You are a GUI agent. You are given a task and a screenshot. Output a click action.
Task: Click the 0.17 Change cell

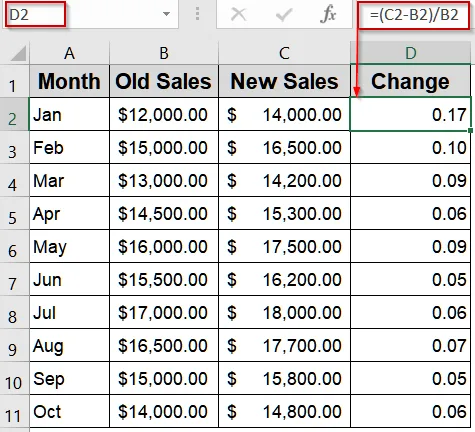pyautogui.click(x=411, y=114)
